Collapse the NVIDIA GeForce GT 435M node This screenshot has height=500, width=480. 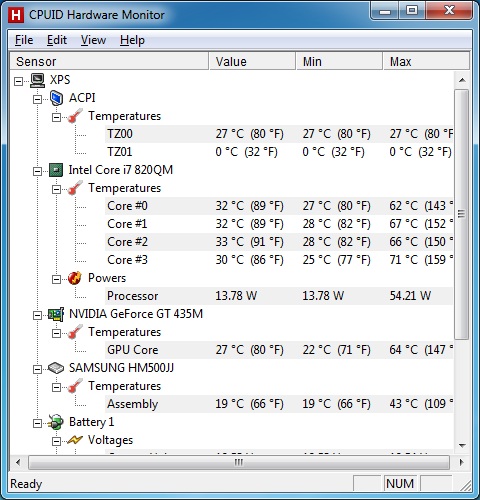click(38, 315)
